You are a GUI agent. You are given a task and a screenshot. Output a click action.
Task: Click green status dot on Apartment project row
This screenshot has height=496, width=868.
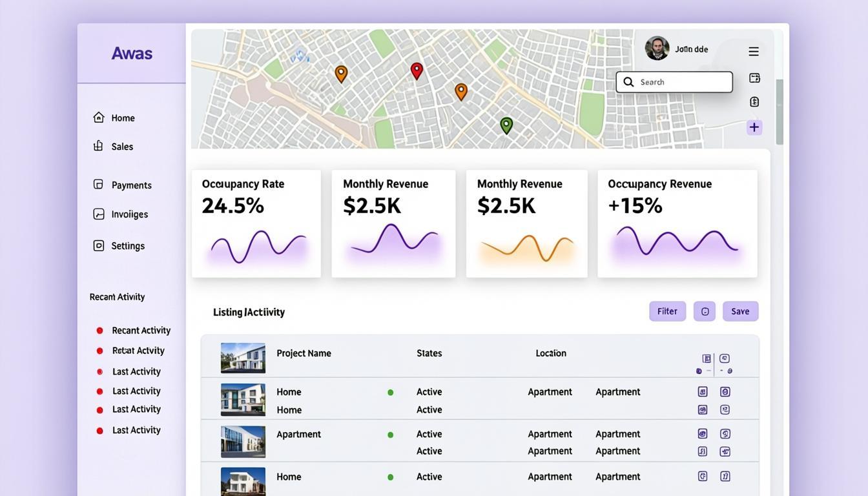tap(390, 435)
